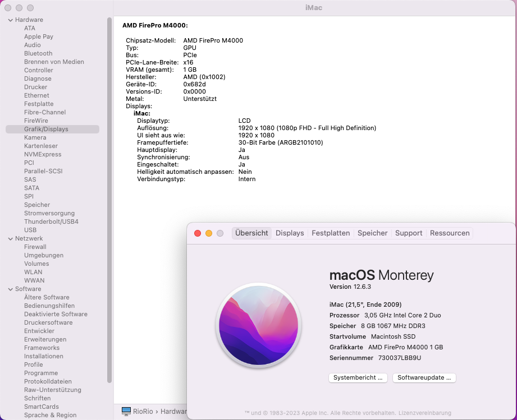The width and height of the screenshot is (517, 420).
Task: Select Raw-Unterstützung in the sidebar
Action: click(52, 390)
